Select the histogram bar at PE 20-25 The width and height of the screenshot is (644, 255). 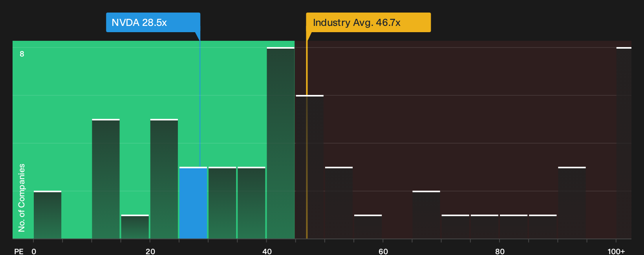(164, 179)
